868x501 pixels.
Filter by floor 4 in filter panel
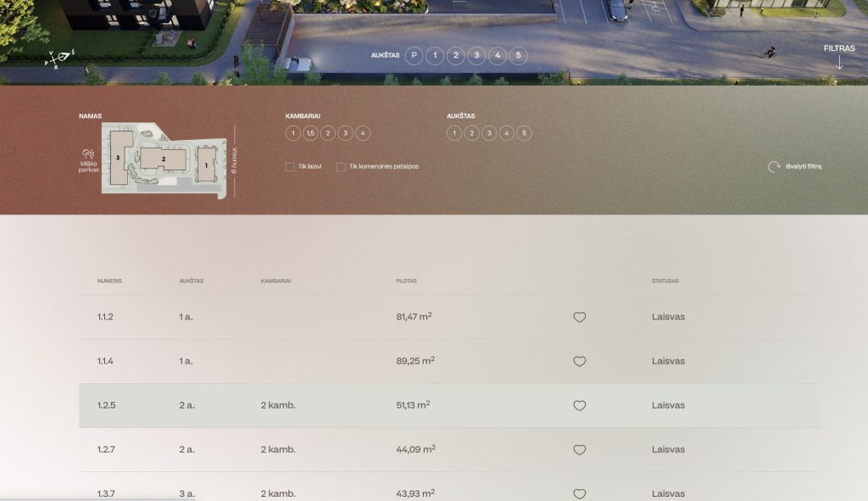click(x=507, y=133)
